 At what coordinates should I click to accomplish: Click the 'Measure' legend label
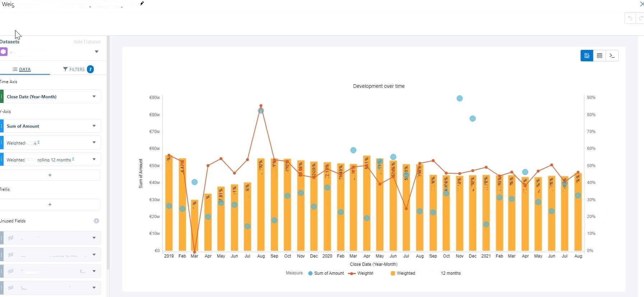point(294,273)
